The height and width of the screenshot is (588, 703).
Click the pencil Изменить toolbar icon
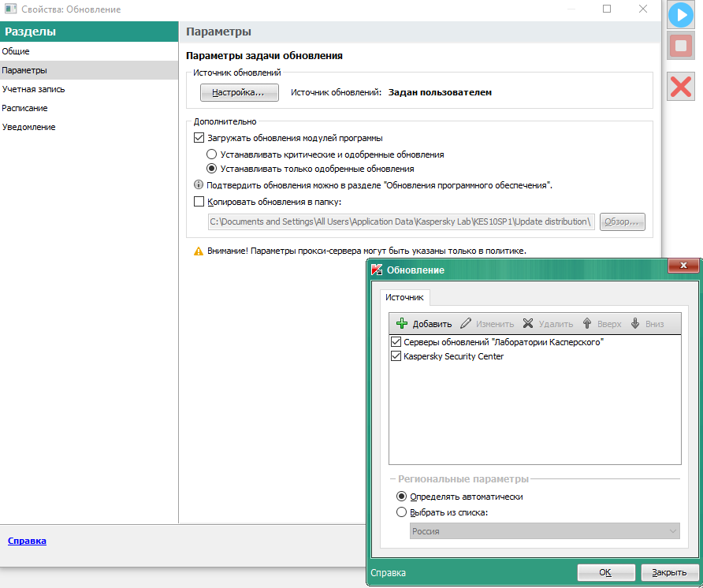tap(466, 324)
